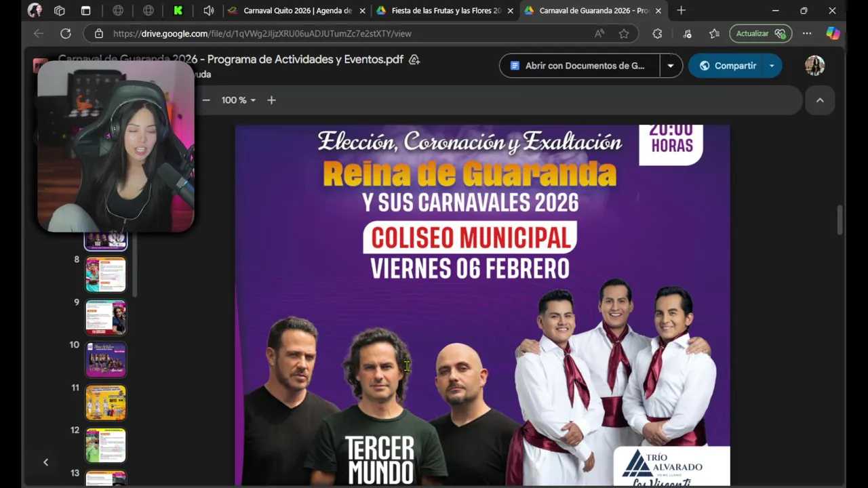Click the PDF filename title text
The height and width of the screenshot is (488, 868).
(231, 60)
